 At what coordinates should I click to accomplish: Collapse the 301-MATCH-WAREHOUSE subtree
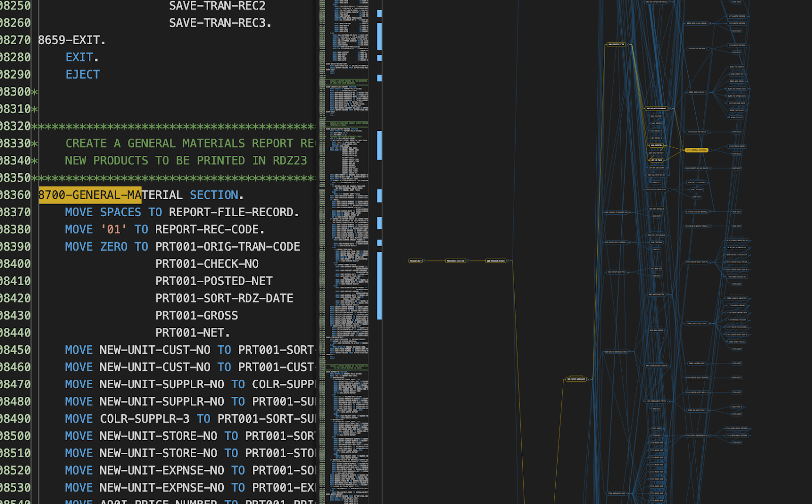tap(588, 379)
